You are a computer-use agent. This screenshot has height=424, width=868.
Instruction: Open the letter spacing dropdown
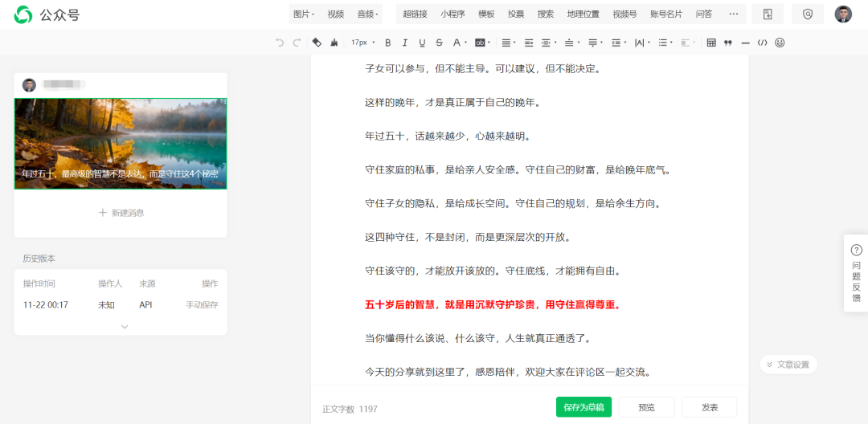642,43
